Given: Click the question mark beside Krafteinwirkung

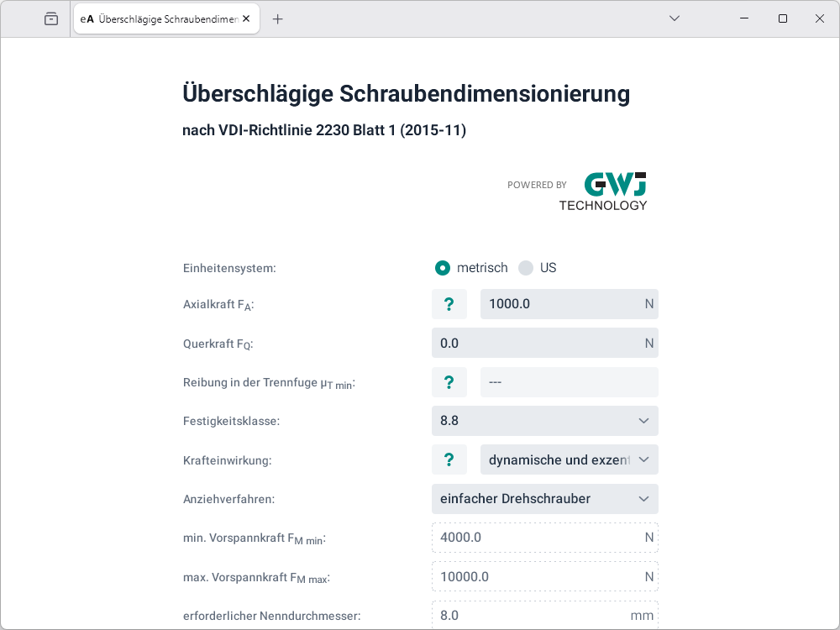Looking at the screenshot, I should (449, 459).
